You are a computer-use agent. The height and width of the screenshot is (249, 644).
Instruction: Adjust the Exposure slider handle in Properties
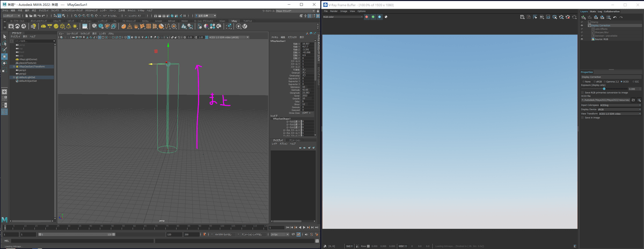pos(604,89)
